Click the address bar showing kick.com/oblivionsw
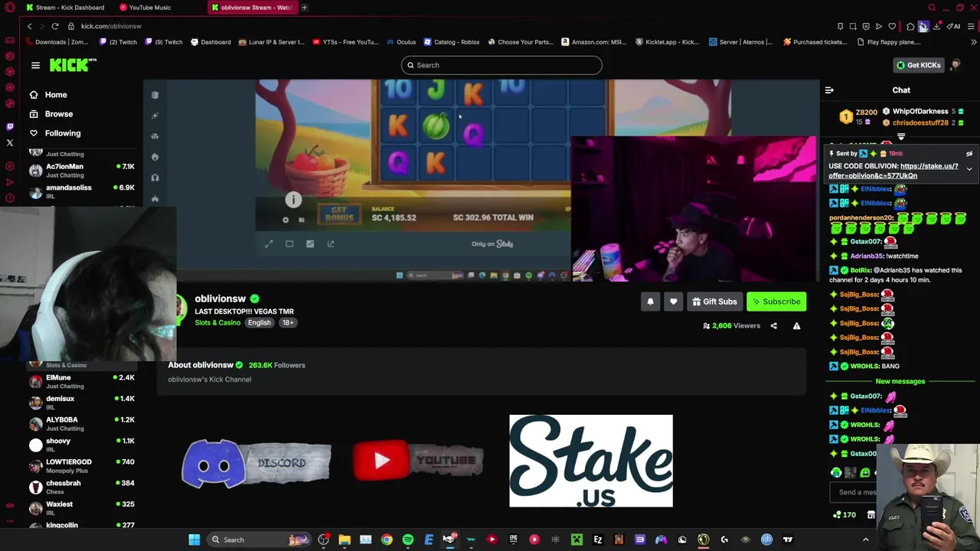 point(111,26)
